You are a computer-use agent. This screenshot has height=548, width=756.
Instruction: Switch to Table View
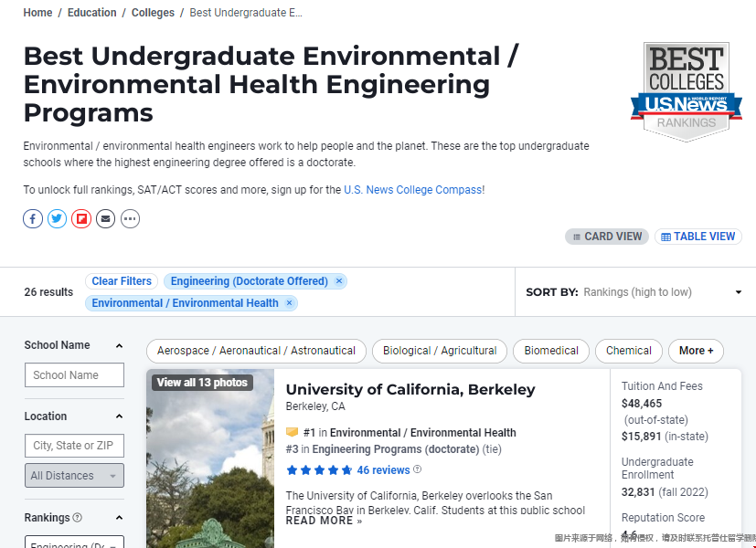click(x=698, y=237)
